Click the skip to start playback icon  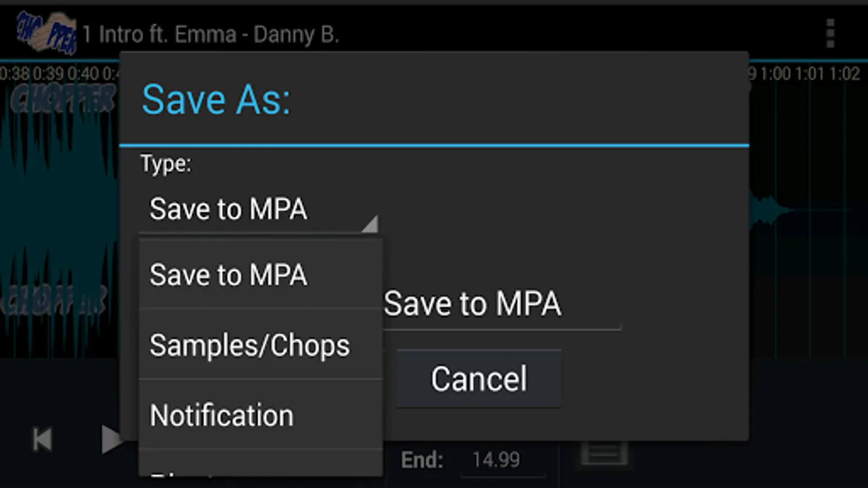(42, 439)
